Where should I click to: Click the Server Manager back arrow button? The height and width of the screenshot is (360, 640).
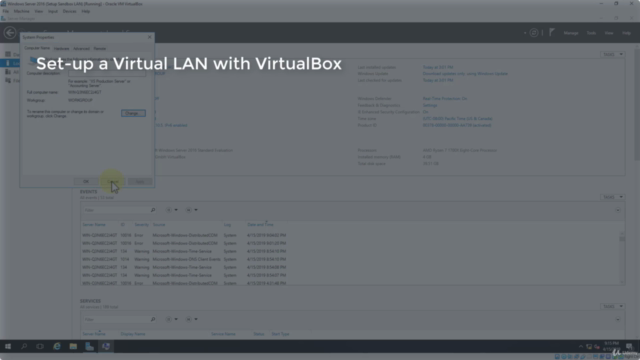click(x=10, y=33)
